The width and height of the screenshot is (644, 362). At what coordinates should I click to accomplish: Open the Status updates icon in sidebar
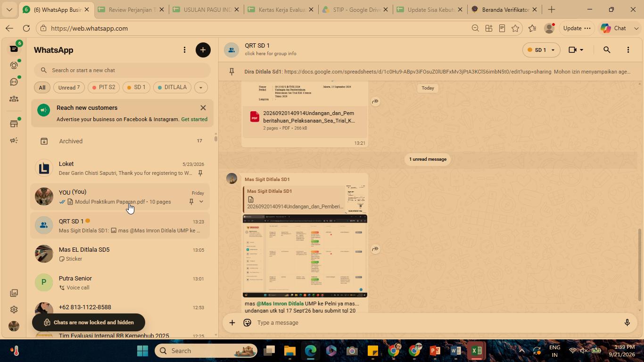point(14,66)
